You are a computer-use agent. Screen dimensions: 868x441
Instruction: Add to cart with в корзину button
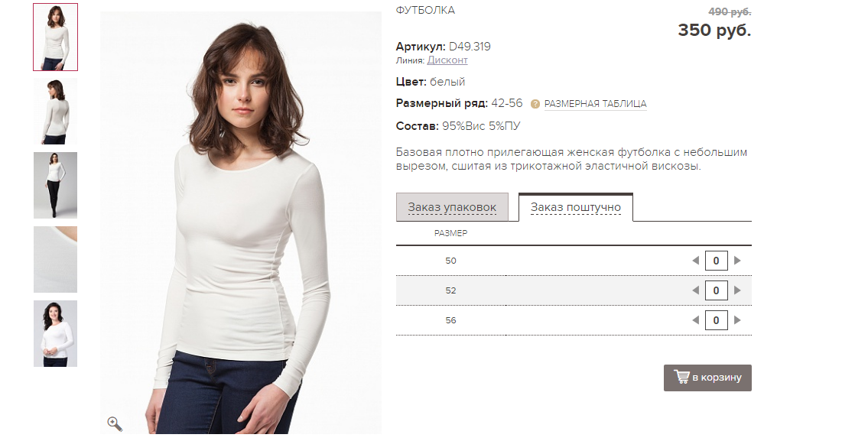click(x=707, y=378)
